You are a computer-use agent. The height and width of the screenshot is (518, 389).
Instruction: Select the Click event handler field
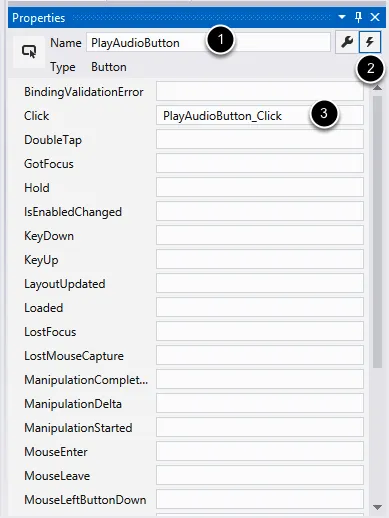[x=260, y=115]
